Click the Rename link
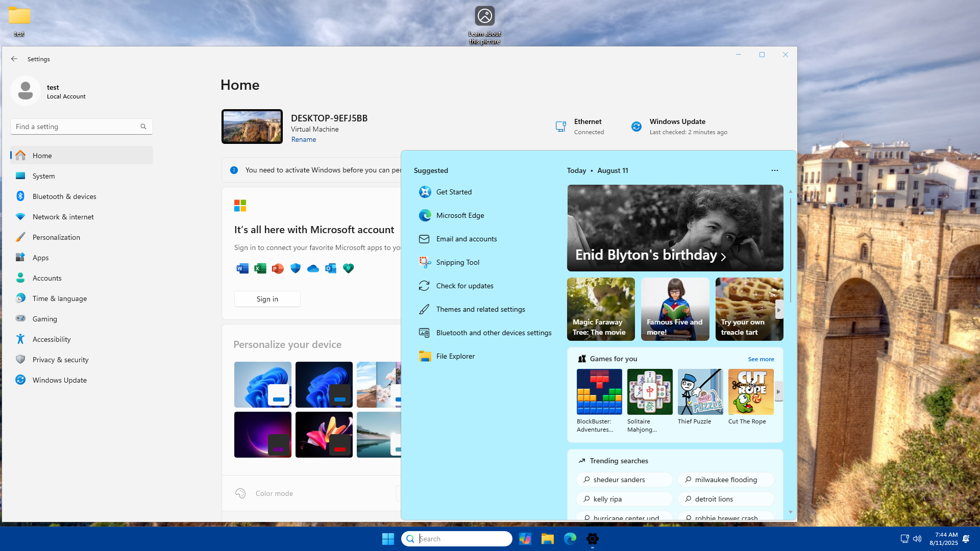Viewport: 980px width, 551px height. (304, 139)
